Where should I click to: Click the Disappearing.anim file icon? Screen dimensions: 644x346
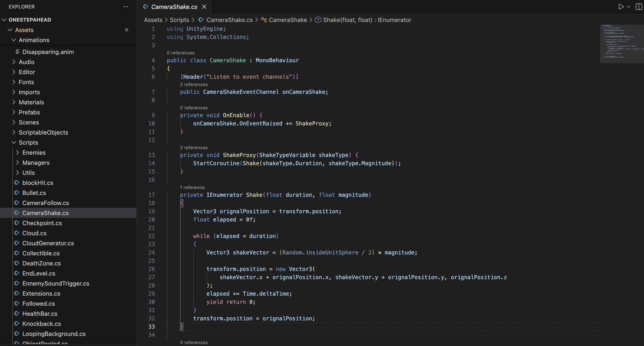point(18,52)
